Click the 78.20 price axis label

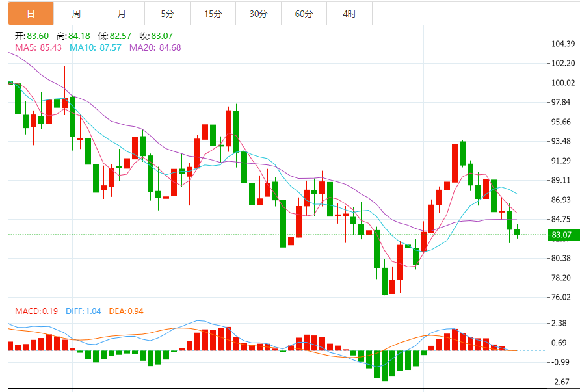[x=560, y=278]
